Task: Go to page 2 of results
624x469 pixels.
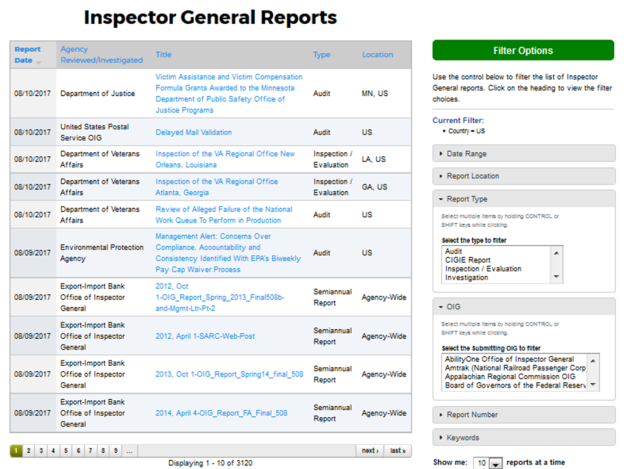Action: (29, 451)
